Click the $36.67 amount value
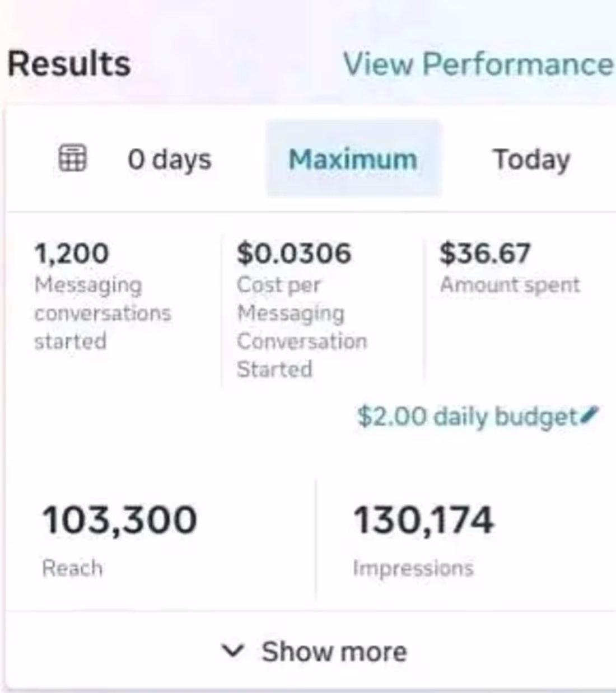The height and width of the screenshot is (693, 616). [x=485, y=253]
